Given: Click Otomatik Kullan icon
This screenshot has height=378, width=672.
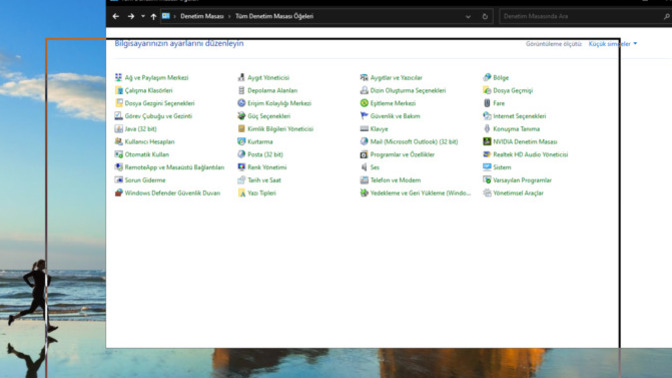Looking at the screenshot, I should (x=119, y=155).
